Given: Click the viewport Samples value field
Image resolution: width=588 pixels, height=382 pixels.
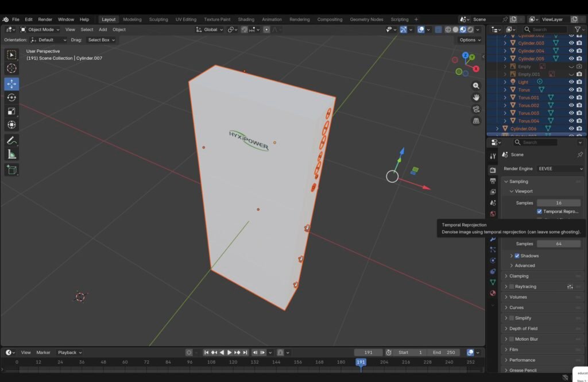Looking at the screenshot, I should click(558, 203).
